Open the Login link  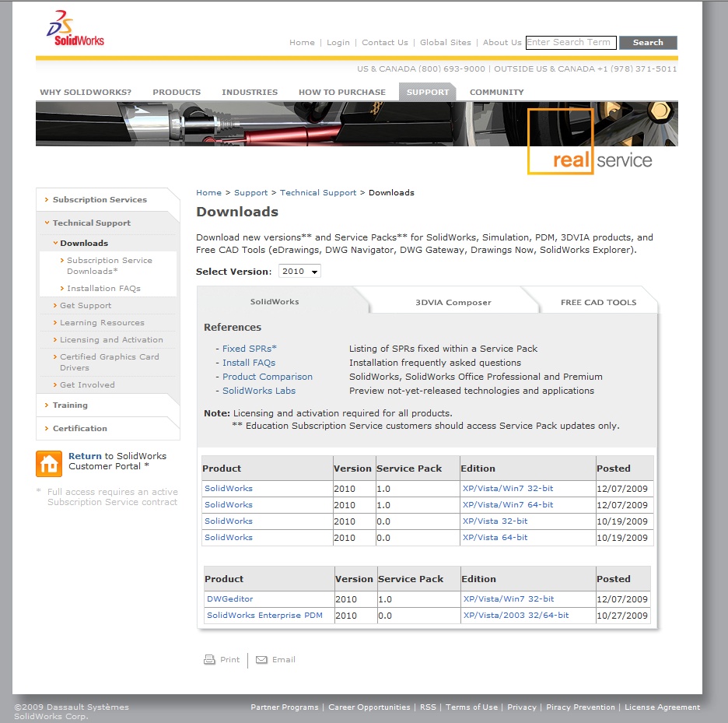click(338, 42)
